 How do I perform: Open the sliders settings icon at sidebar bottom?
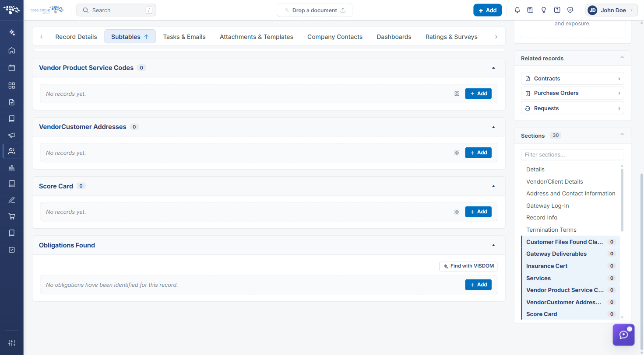tap(12, 343)
